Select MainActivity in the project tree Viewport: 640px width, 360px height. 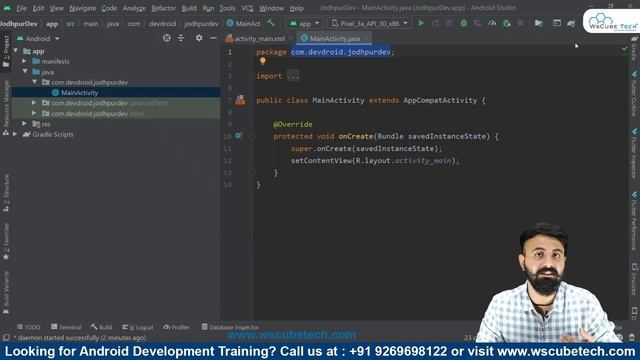(x=79, y=93)
